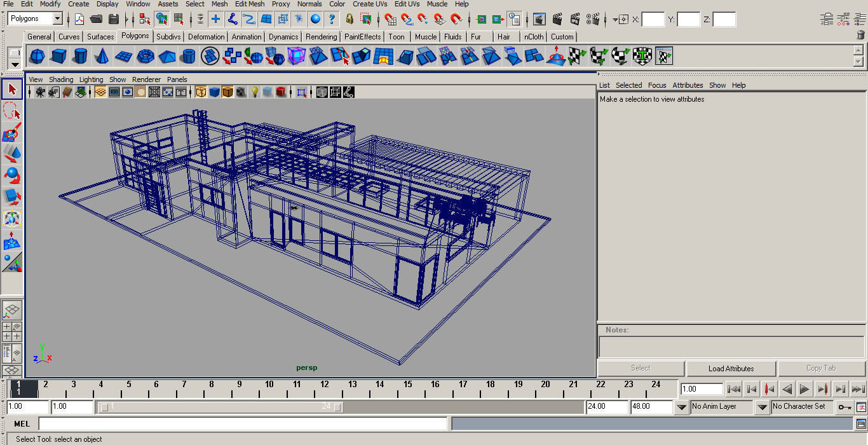Open the Attributes menu in Attribute Editor
868x445 pixels.
688,85
